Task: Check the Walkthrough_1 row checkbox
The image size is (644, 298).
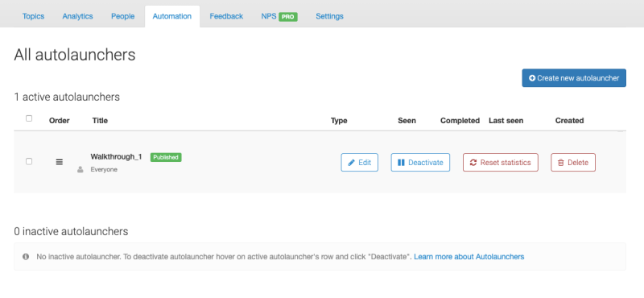Action: pos(29,162)
